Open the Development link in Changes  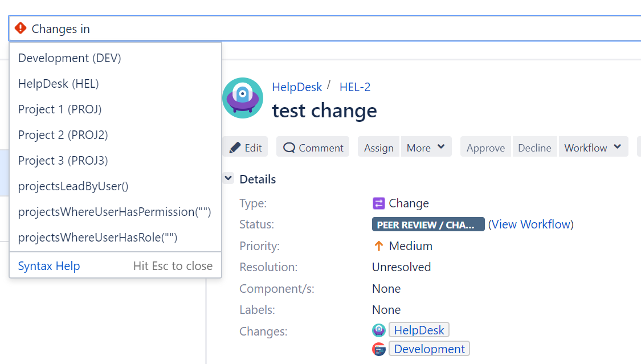(x=429, y=349)
